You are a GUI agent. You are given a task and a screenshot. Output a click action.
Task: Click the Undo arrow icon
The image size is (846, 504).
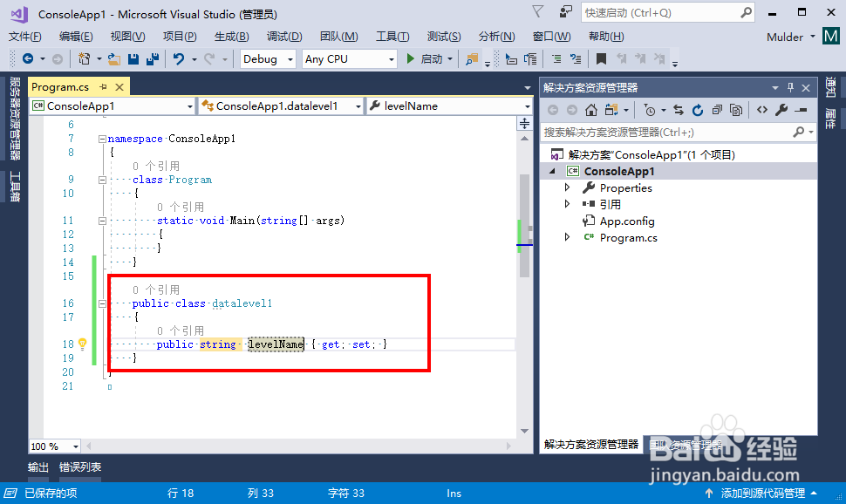point(179,58)
